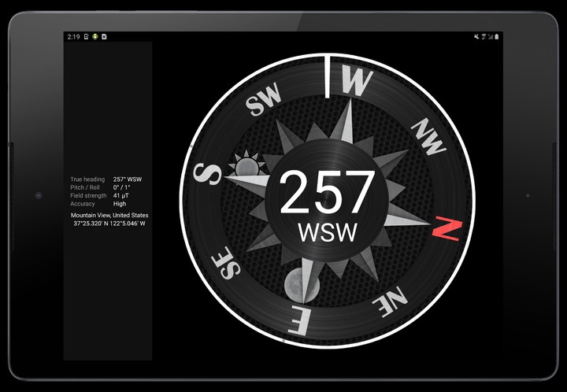Image resolution: width=567 pixels, height=392 pixels.
Task: Click the muted sound icon in status bar
Action: pos(476,36)
